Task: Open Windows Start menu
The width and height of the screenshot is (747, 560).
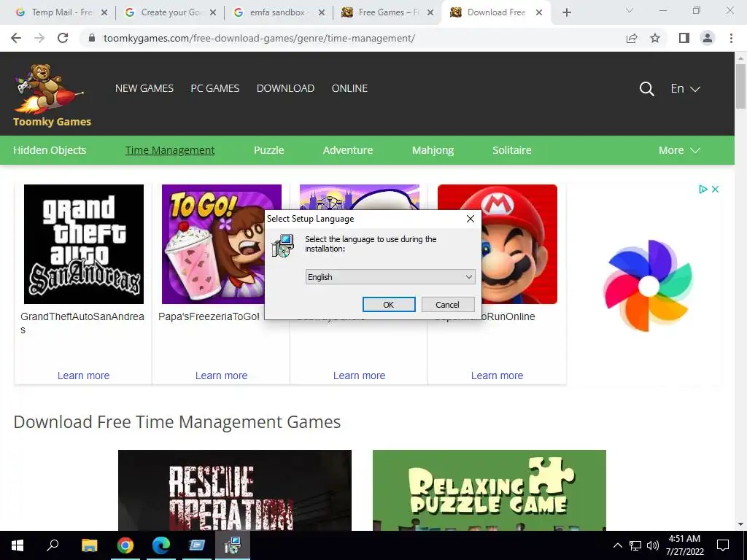Action: point(18,545)
